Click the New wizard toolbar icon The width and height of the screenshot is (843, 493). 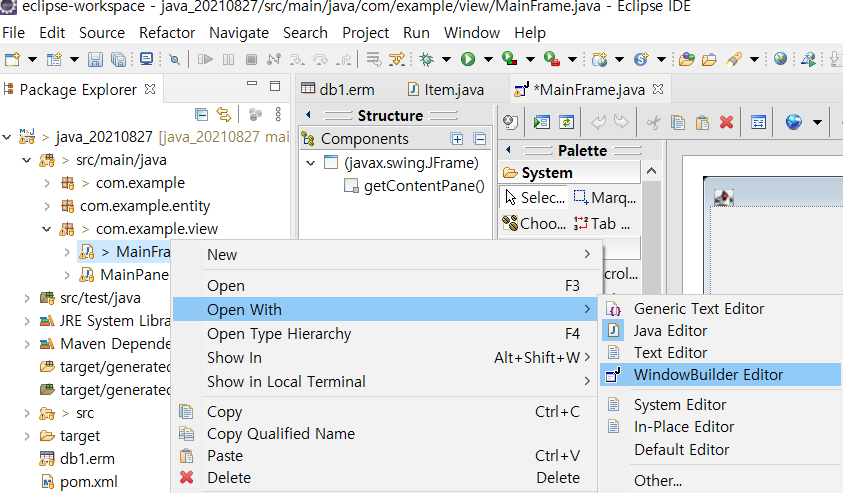pyautogui.click(x=12, y=59)
